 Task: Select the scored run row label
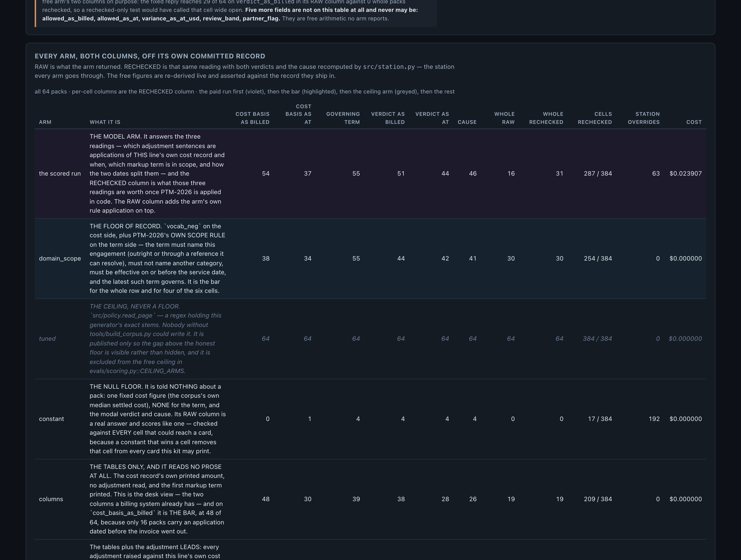(x=60, y=173)
